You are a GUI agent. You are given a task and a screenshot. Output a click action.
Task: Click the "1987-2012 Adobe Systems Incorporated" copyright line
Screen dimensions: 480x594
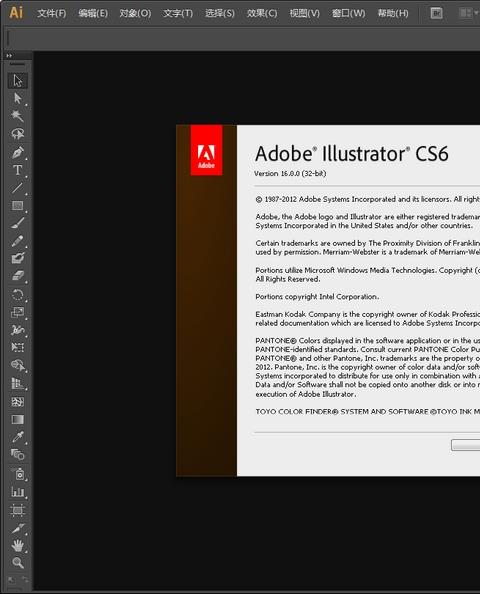(367, 199)
